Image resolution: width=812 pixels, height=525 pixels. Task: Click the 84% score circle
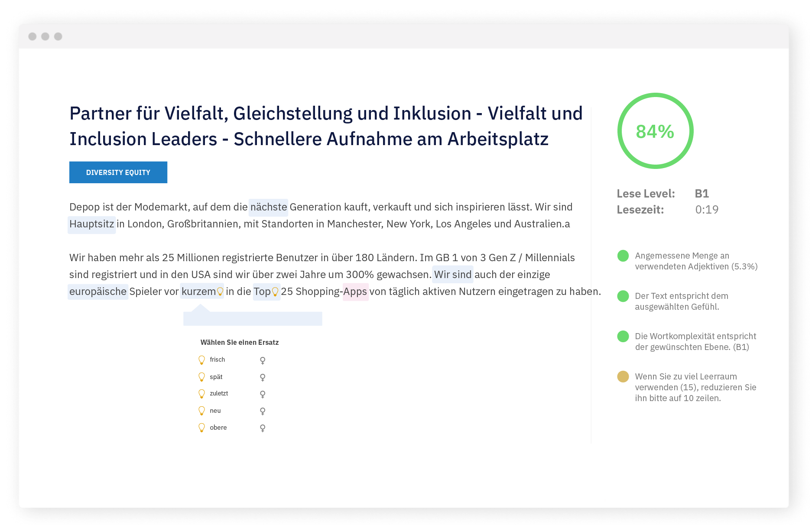[x=655, y=131]
